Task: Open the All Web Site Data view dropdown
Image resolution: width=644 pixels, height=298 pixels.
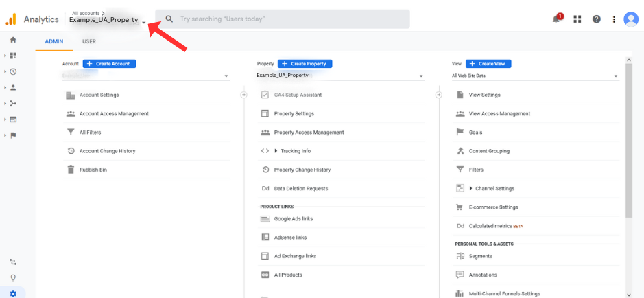Action: pos(536,76)
